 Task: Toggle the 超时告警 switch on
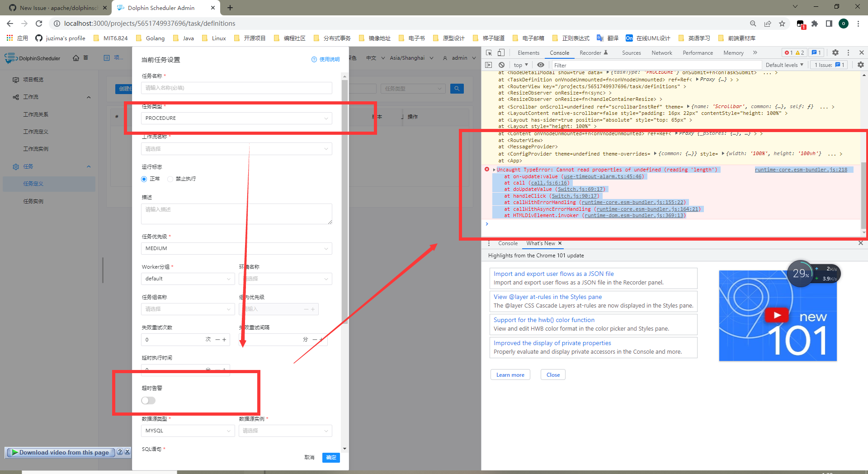click(148, 400)
